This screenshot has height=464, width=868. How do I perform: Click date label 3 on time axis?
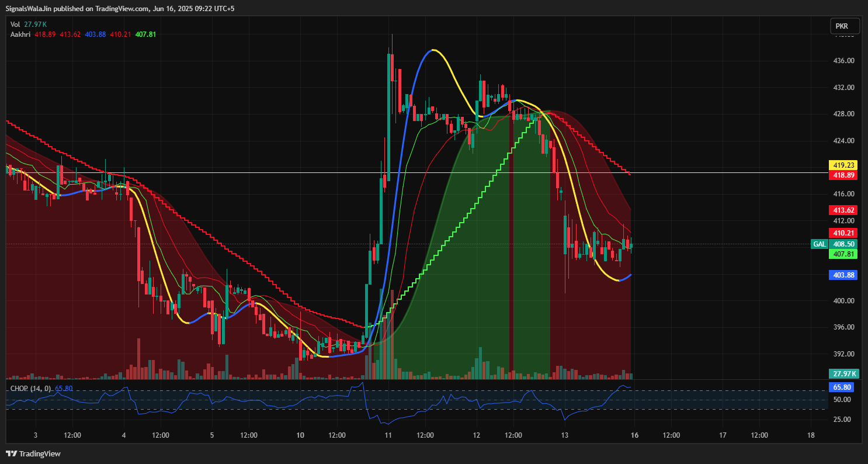point(36,435)
